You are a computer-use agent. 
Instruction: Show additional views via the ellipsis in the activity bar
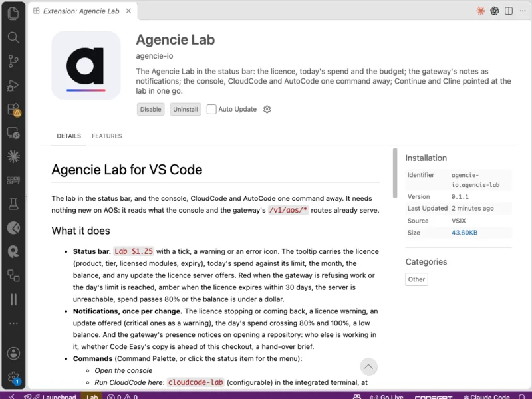13,323
